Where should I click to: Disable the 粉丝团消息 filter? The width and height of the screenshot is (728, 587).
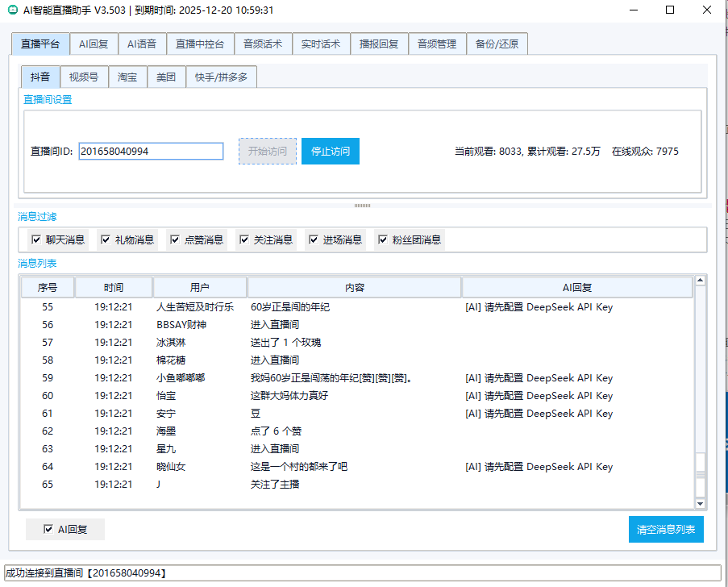383,239
